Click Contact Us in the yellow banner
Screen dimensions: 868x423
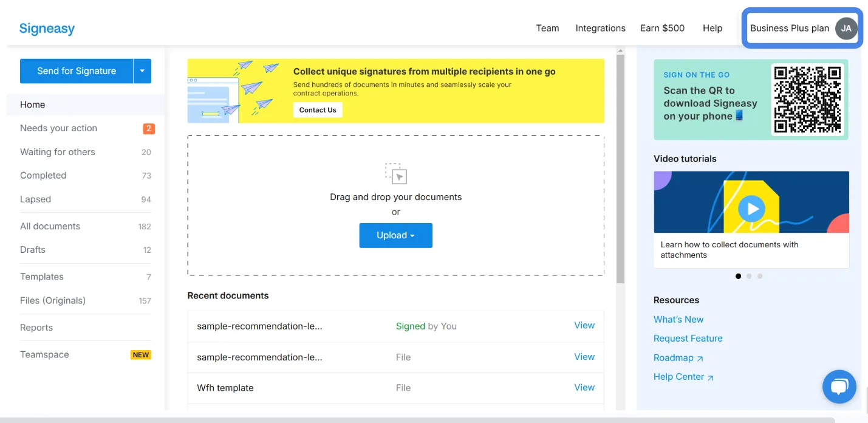point(318,110)
